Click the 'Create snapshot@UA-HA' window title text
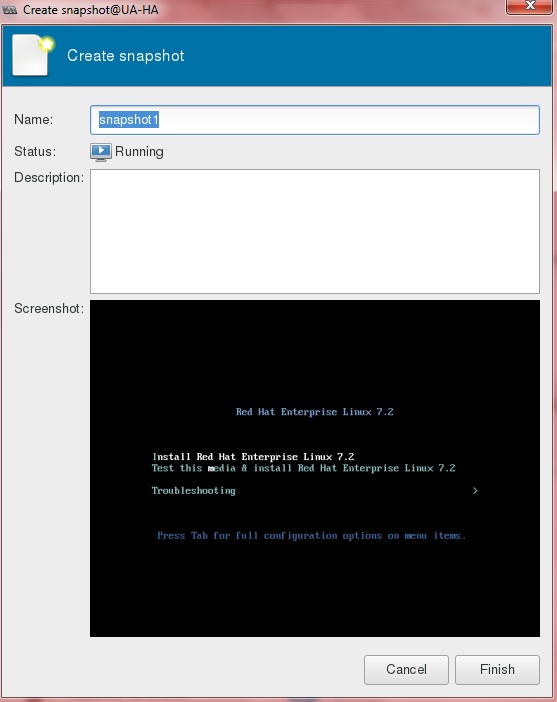This screenshot has width=557, height=702. point(90,9)
